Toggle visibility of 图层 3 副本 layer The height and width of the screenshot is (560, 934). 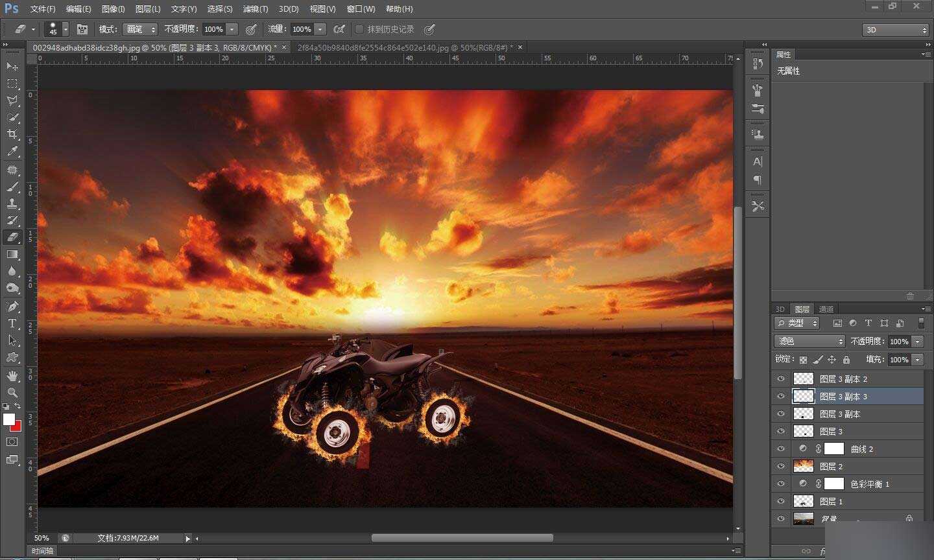pyautogui.click(x=781, y=414)
